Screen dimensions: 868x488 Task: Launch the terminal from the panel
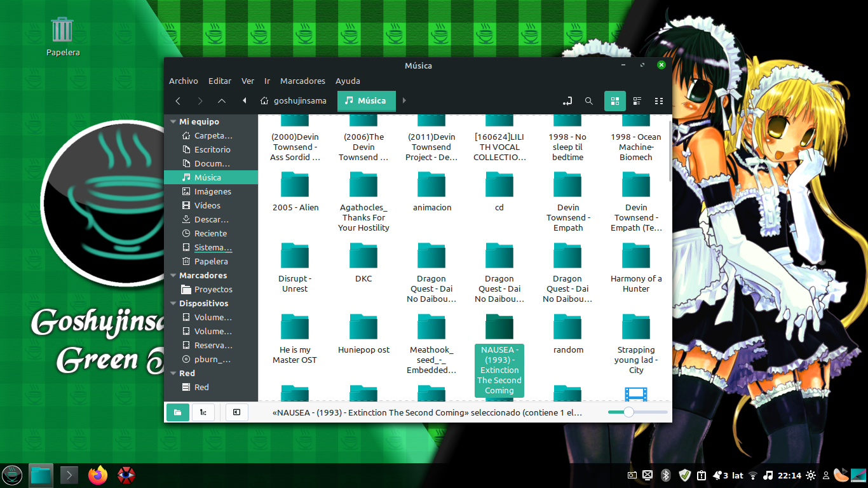click(69, 475)
